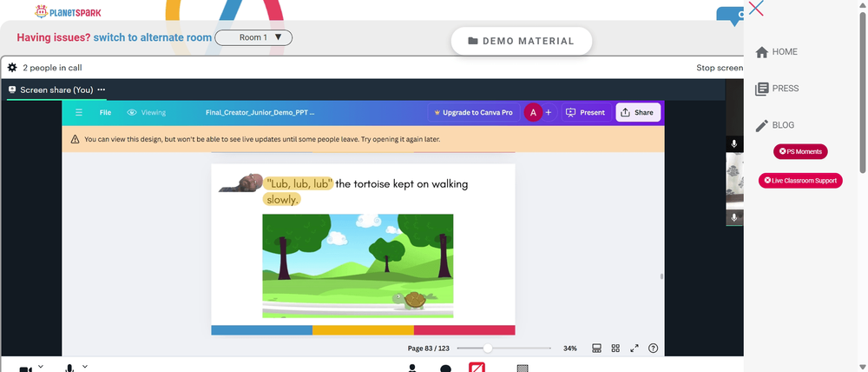Click the red stop screen share icon

pos(477,368)
